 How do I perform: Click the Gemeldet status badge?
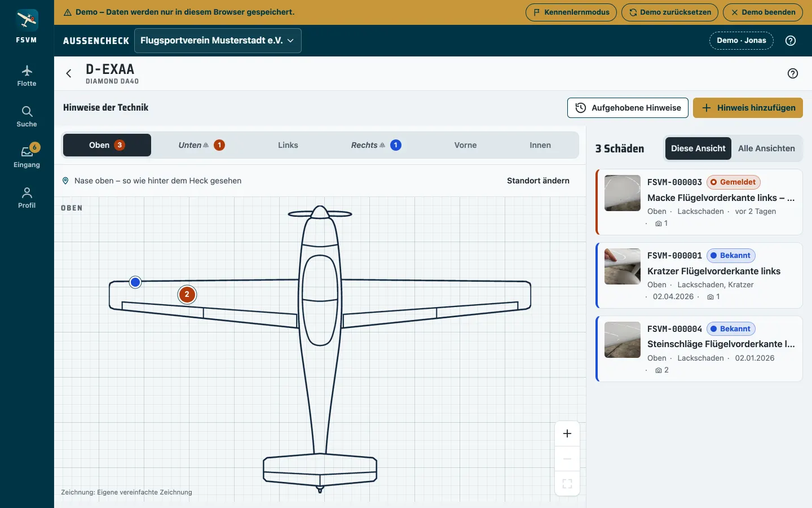(733, 182)
